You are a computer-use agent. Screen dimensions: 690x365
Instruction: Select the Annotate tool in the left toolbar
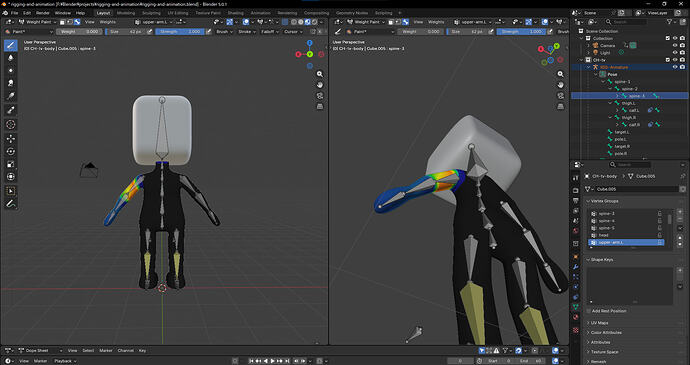click(11, 204)
